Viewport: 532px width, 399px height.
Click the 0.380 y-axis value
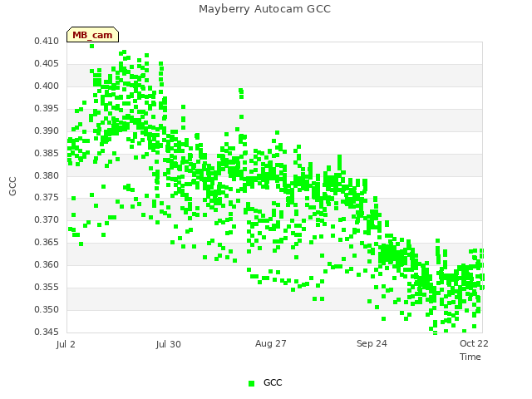click(47, 175)
